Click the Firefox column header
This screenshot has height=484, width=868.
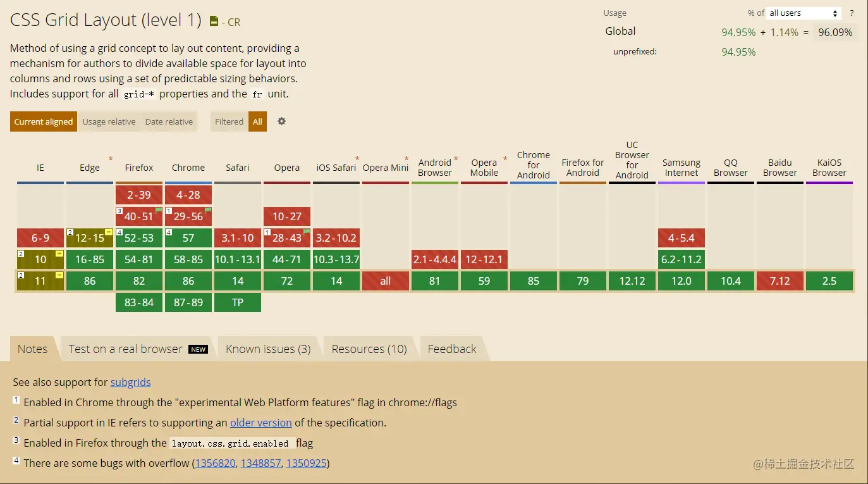139,168
